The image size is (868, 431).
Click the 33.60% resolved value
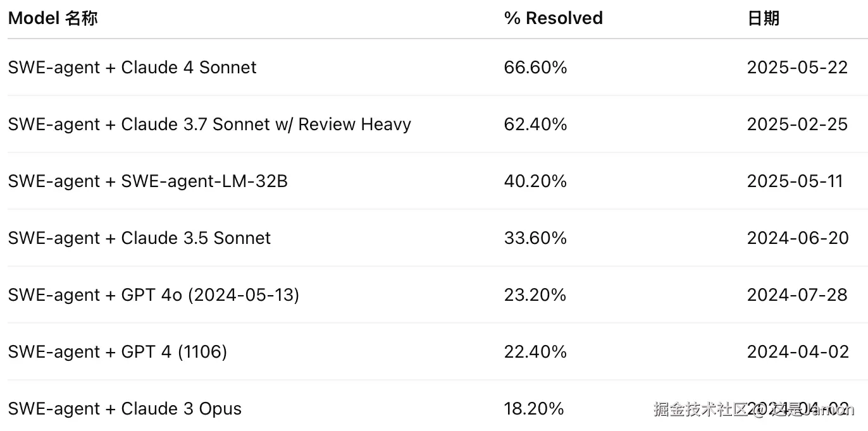[x=535, y=238]
